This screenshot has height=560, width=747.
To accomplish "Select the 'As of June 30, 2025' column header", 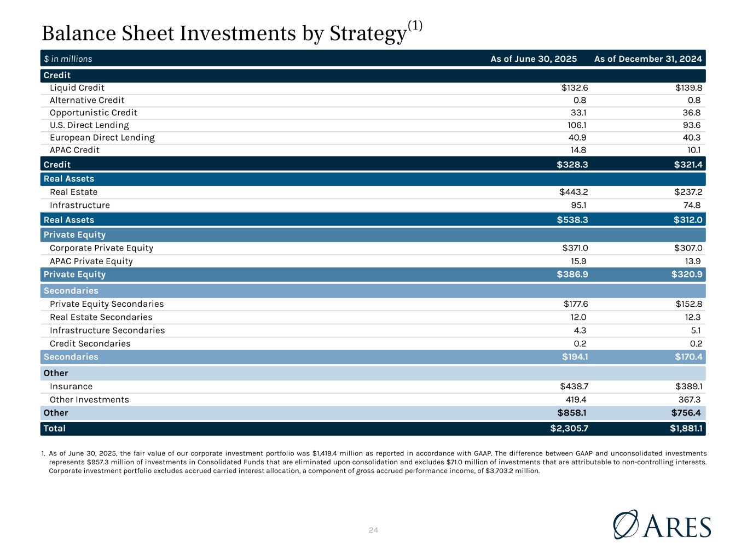I will pos(534,59).
